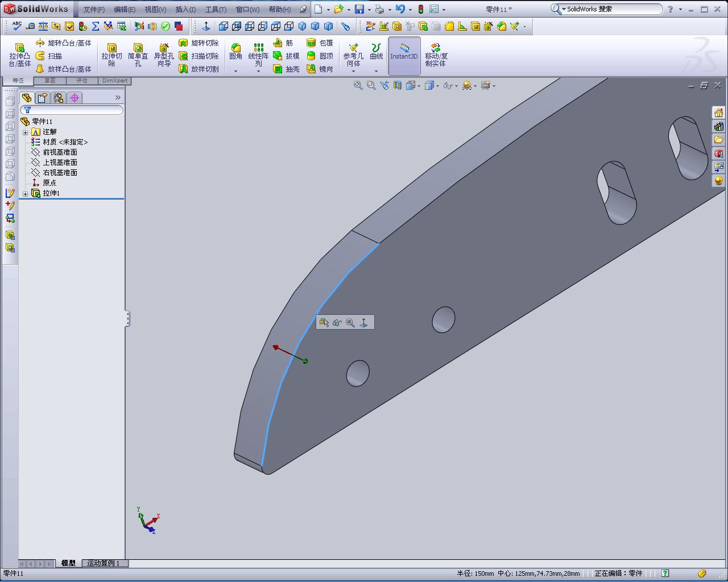Open the 移动/复制实体 move/copy bodies tool

(436, 55)
